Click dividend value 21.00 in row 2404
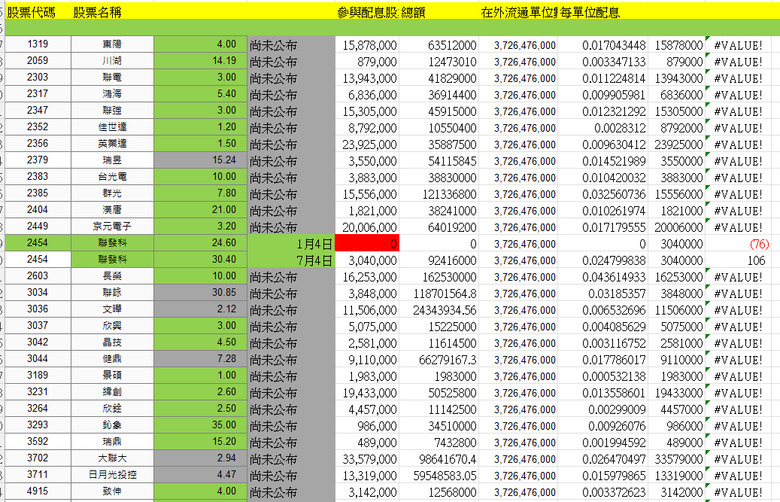The image size is (780, 502). 200,209
